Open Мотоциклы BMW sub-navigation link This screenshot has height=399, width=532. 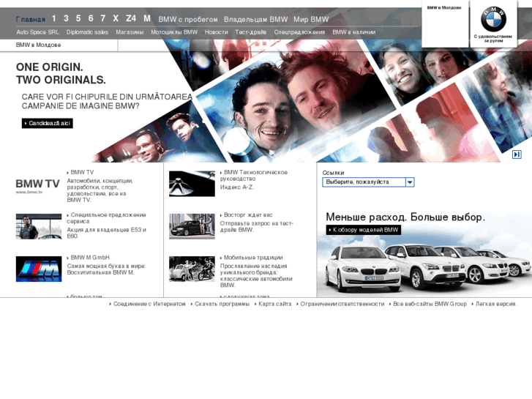174,32
